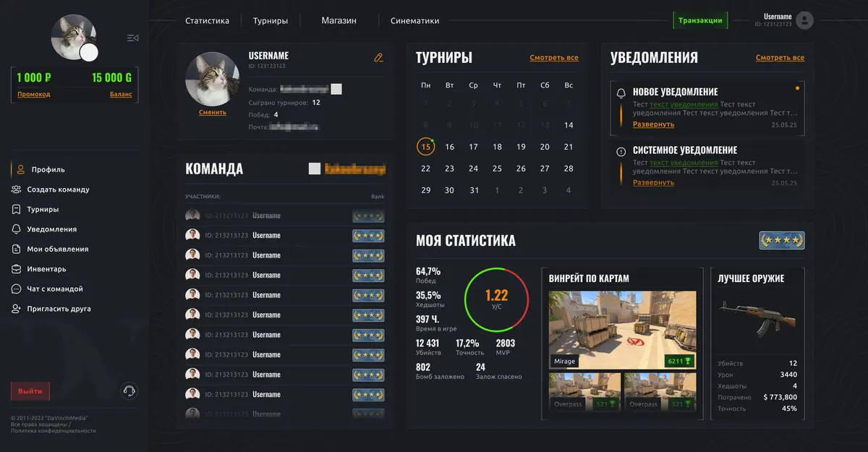Open the Статистика tab
Viewport: 868px width, 452px height.
point(207,21)
